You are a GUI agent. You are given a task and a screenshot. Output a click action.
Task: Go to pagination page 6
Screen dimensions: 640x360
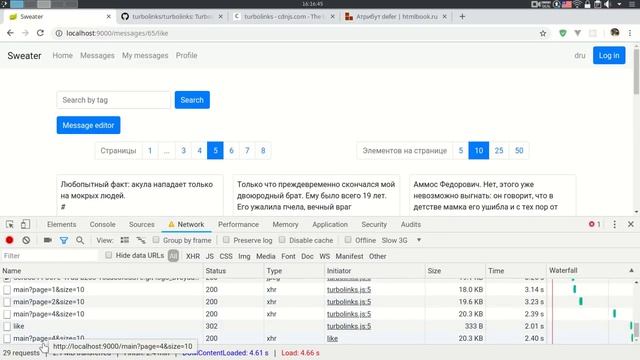(231, 151)
